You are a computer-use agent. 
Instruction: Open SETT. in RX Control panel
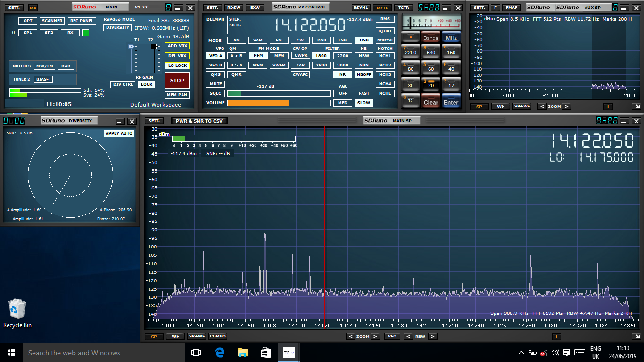pos(213,8)
